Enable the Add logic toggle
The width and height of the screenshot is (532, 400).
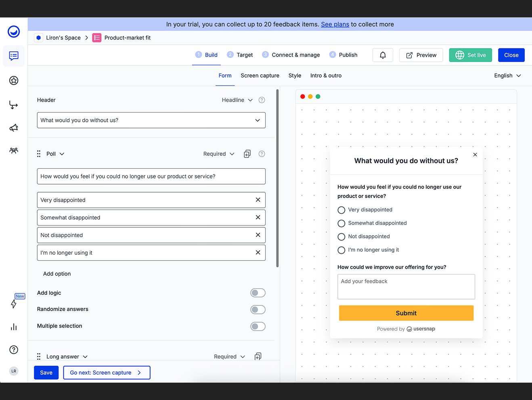point(258,293)
